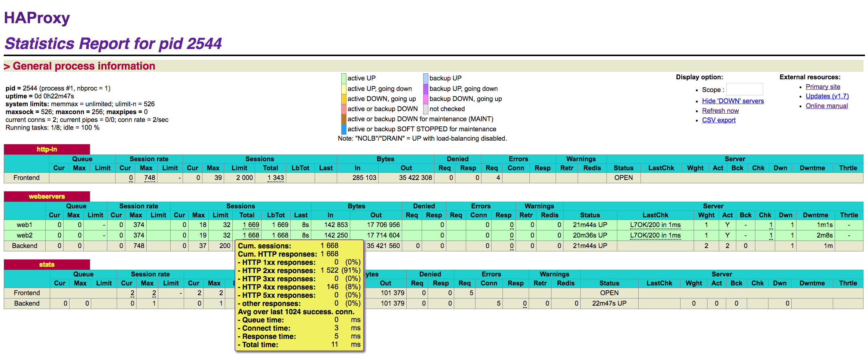This screenshot has width=868, height=358.
Task: Click 'CSV export' to download stats
Action: tap(718, 120)
